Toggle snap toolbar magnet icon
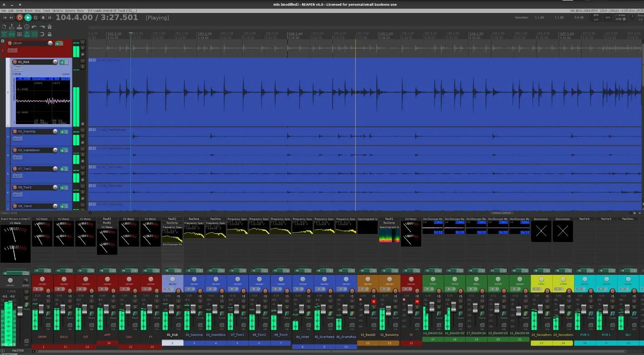Image resolution: width=644 pixels, height=355 pixels. click(x=42, y=34)
